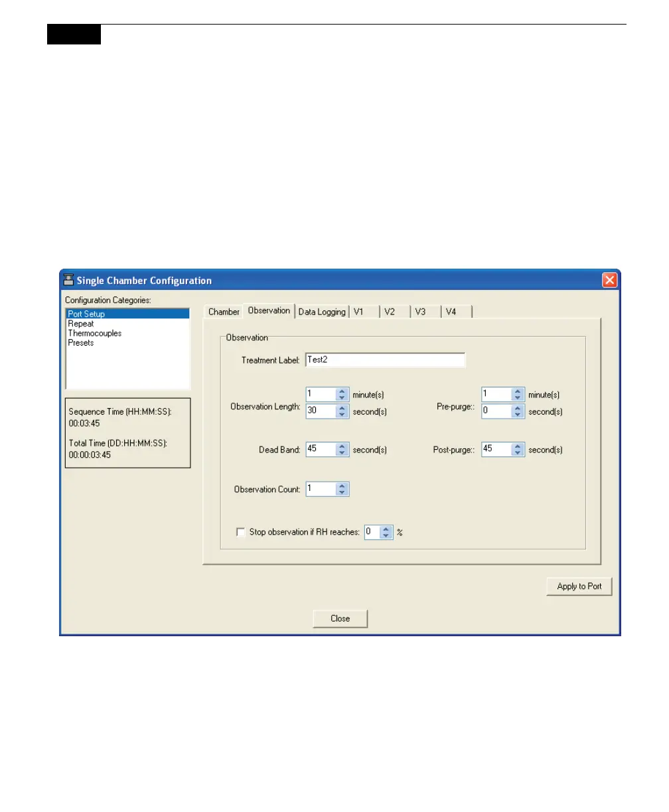Click the Sequence Time value 00:03:45
669x812 pixels.
click(x=84, y=423)
